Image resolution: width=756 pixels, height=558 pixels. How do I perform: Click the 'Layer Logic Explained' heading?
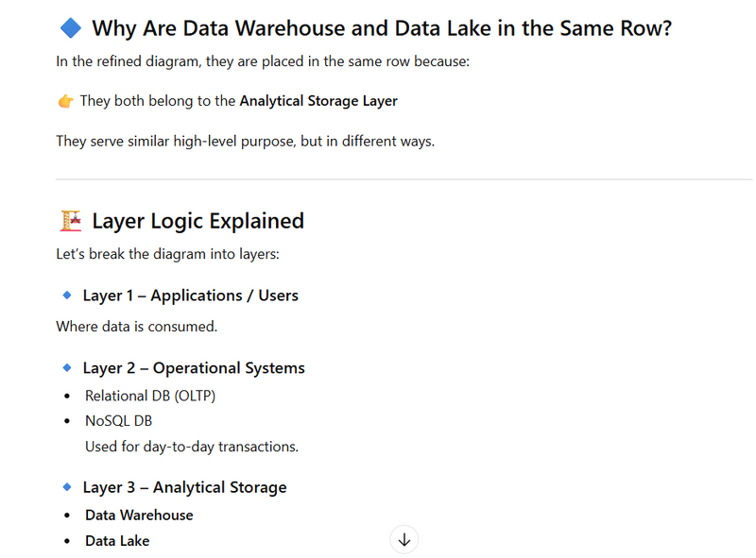pyautogui.click(x=198, y=221)
